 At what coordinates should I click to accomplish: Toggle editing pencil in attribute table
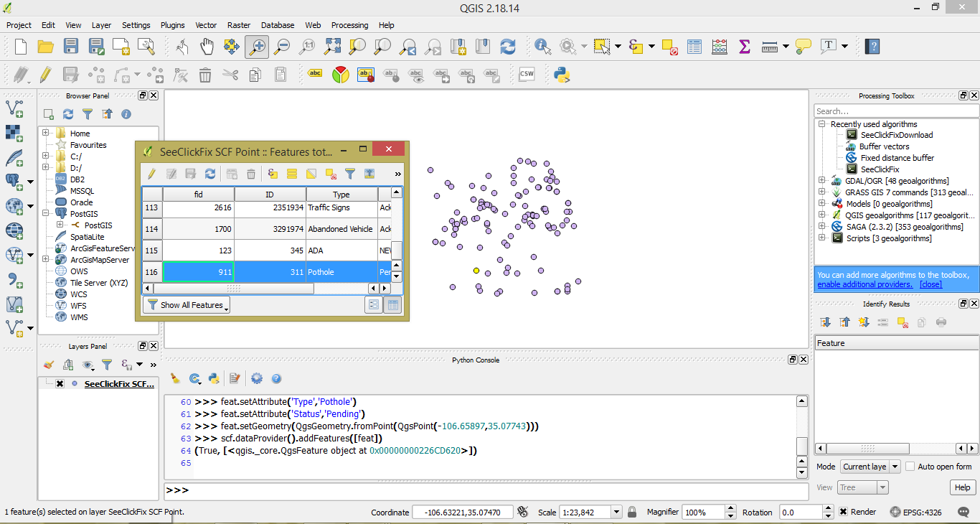pos(151,174)
